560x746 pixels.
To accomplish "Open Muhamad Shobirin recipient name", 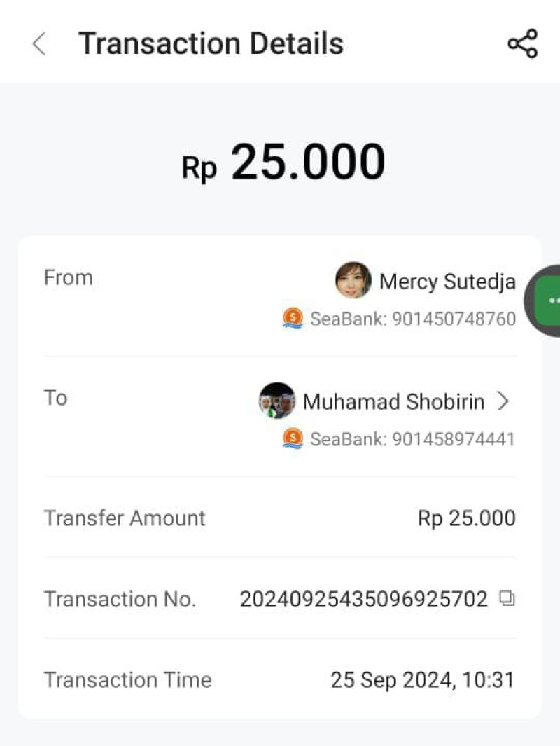I will (393, 401).
